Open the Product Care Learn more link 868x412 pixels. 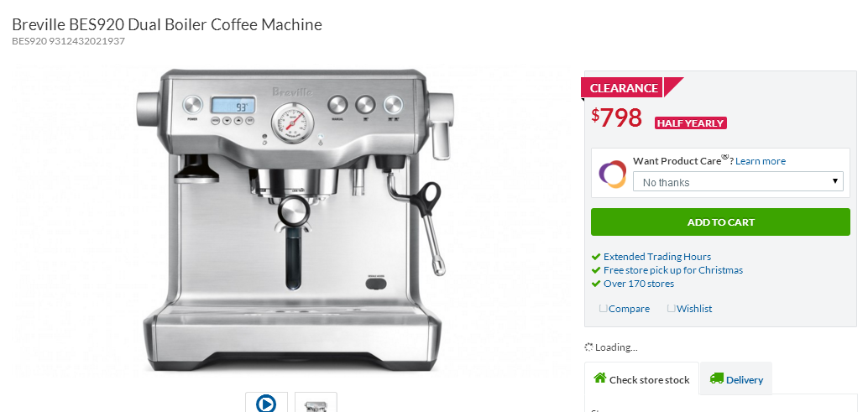pos(760,161)
